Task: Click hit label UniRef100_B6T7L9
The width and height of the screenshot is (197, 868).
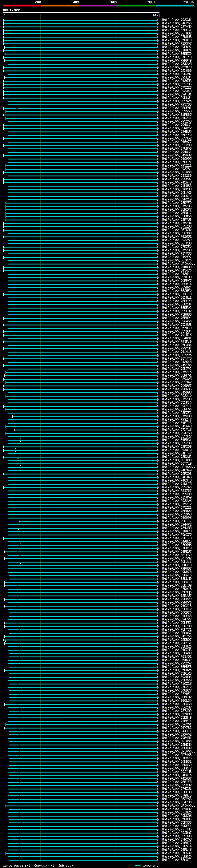Action: click(177, 464)
